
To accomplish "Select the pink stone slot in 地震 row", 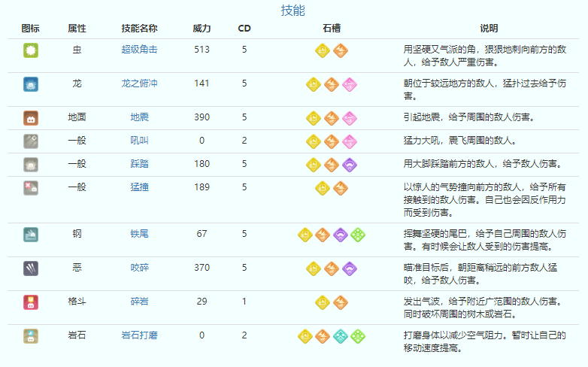I will pos(350,118).
